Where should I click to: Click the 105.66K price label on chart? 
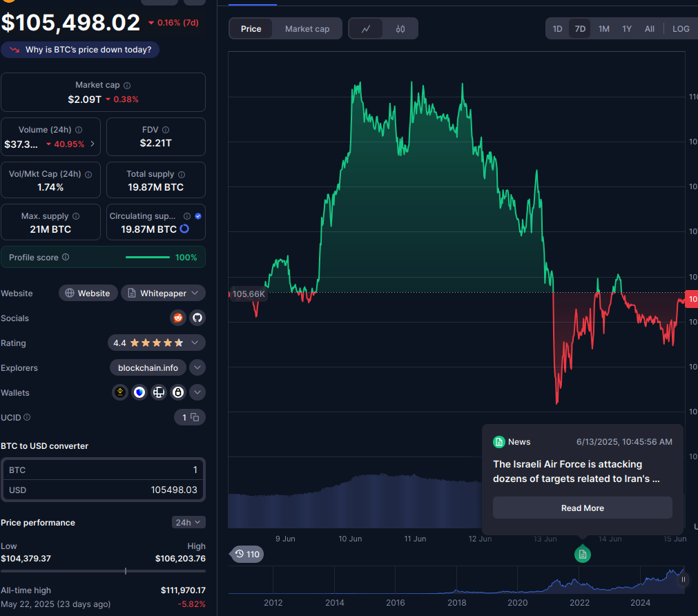point(249,294)
